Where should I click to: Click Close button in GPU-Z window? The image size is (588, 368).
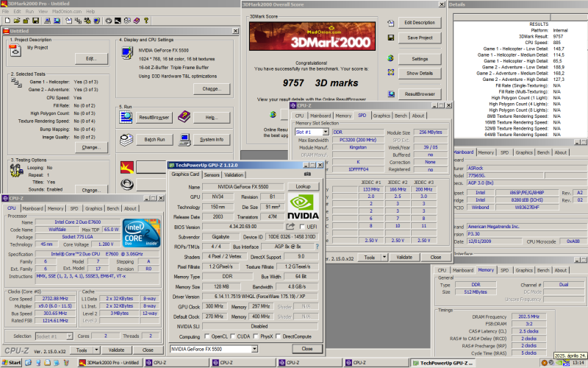[x=307, y=349]
